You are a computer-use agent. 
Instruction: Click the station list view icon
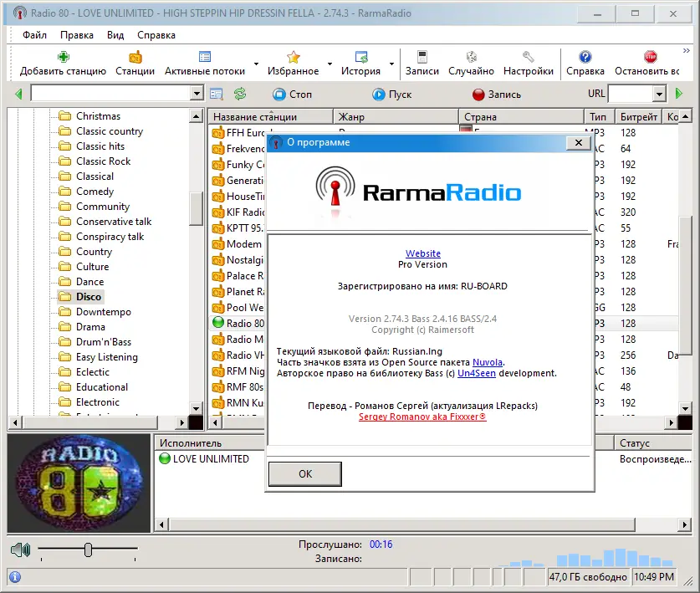tap(217, 94)
